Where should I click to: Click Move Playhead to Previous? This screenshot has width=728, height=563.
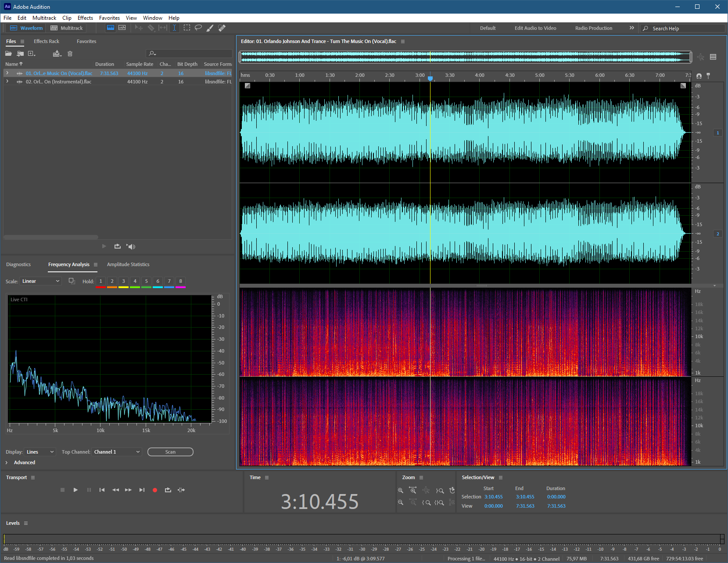tap(102, 490)
